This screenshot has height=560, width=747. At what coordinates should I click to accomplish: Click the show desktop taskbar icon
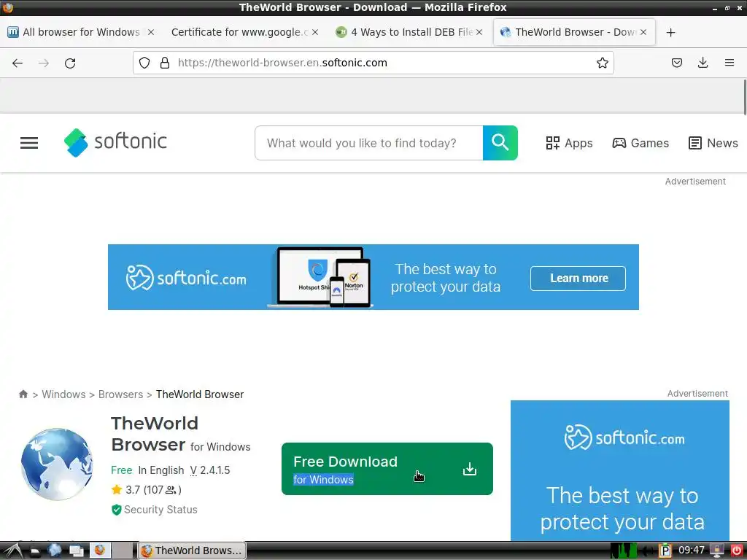pos(76,551)
